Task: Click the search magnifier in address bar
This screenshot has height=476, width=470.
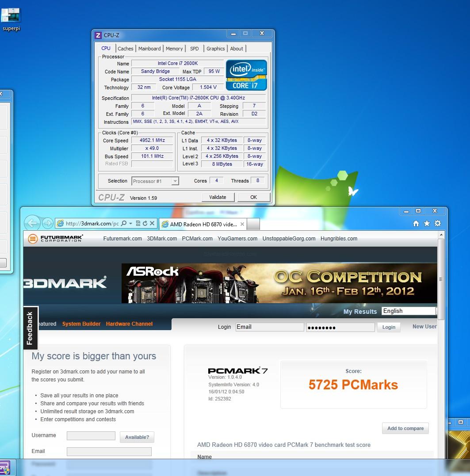Action: click(x=123, y=224)
